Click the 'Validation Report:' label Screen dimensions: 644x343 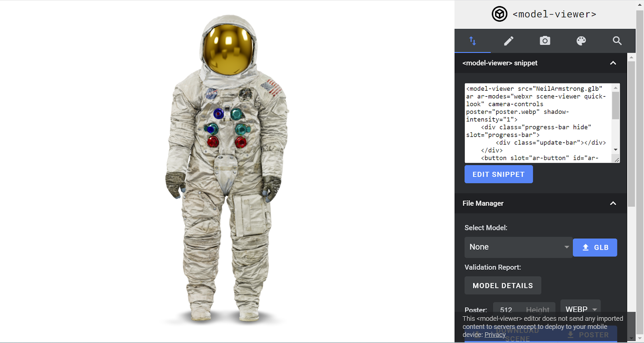(x=493, y=267)
